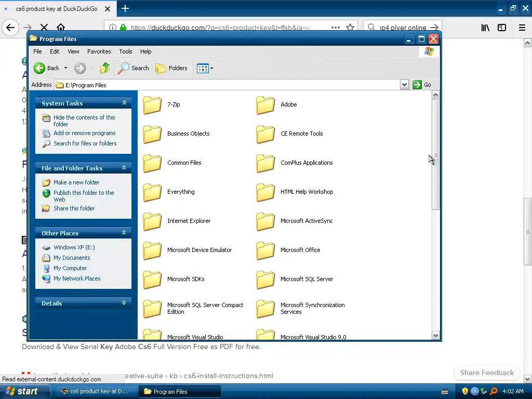Click the Up one level folder icon
This screenshot has height=399, width=532.
105,68
